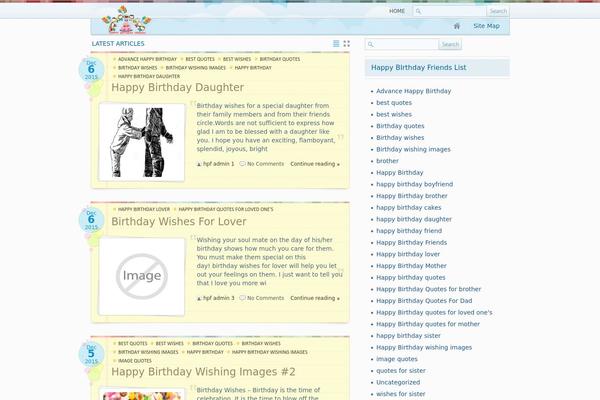
Task: Open Happy Birthday Quotes for brother link
Action: point(428,289)
